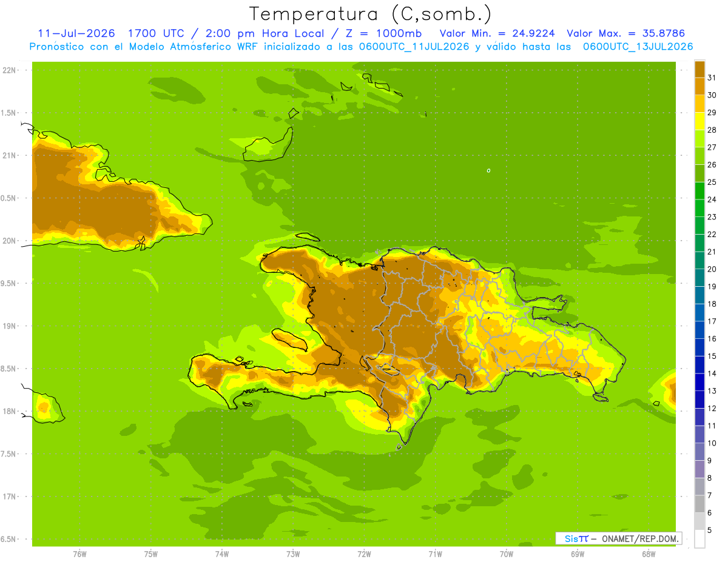Click the colorbar value '28'
The height and width of the screenshot is (562, 728).
(x=712, y=130)
